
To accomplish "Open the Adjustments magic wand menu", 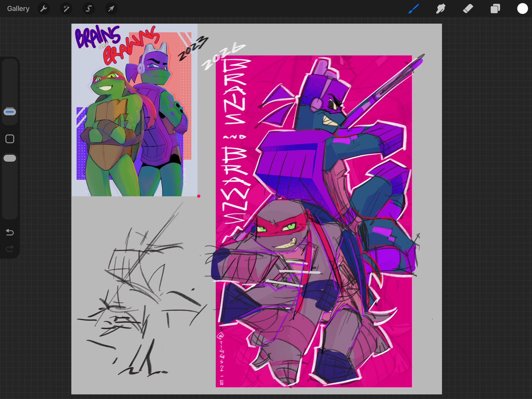I will [66, 8].
